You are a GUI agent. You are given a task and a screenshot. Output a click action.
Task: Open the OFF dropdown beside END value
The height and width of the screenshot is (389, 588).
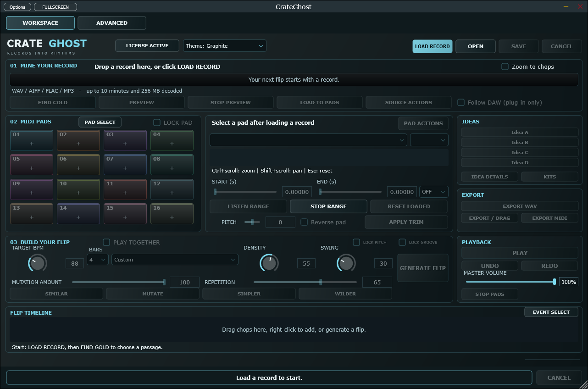(434, 192)
